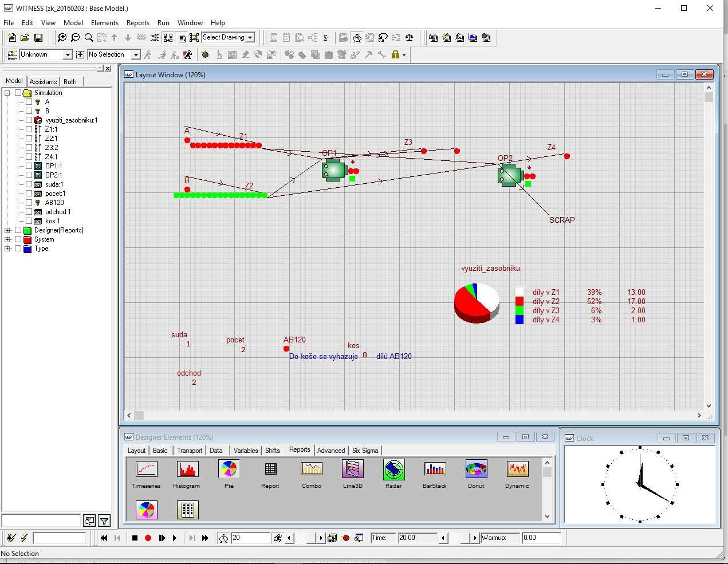Tick the checkbox for vyuziti_zasobniku:1

point(29,120)
